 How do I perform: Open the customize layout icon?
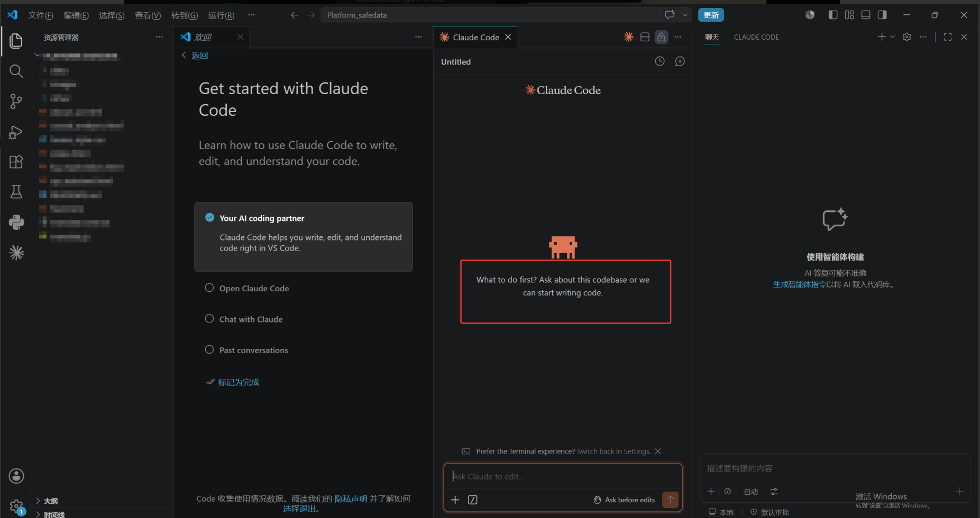(x=849, y=15)
